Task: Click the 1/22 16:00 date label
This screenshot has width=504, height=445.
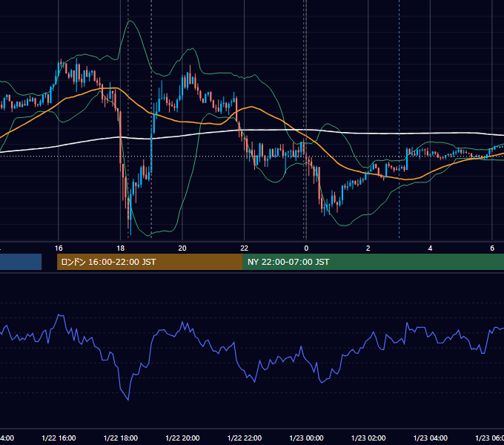Action: pos(59,438)
